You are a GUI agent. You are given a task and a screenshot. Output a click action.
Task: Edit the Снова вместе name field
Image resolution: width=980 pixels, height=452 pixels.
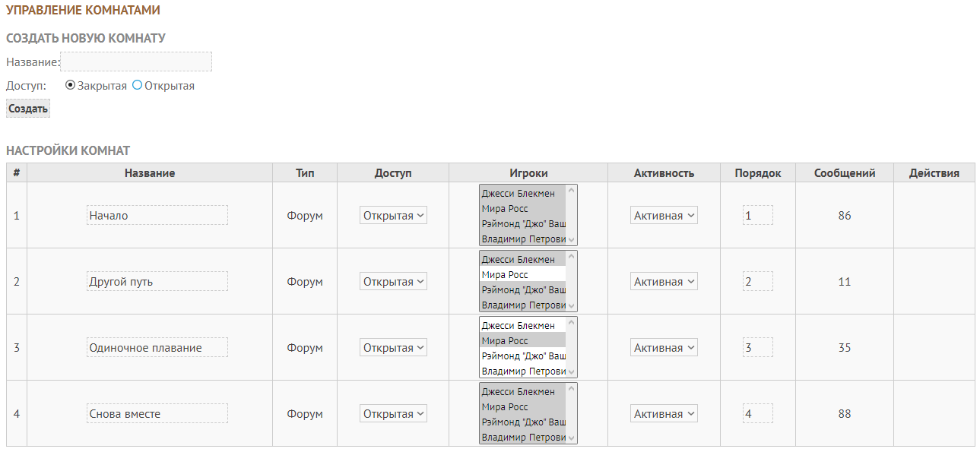[x=157, y=414]
